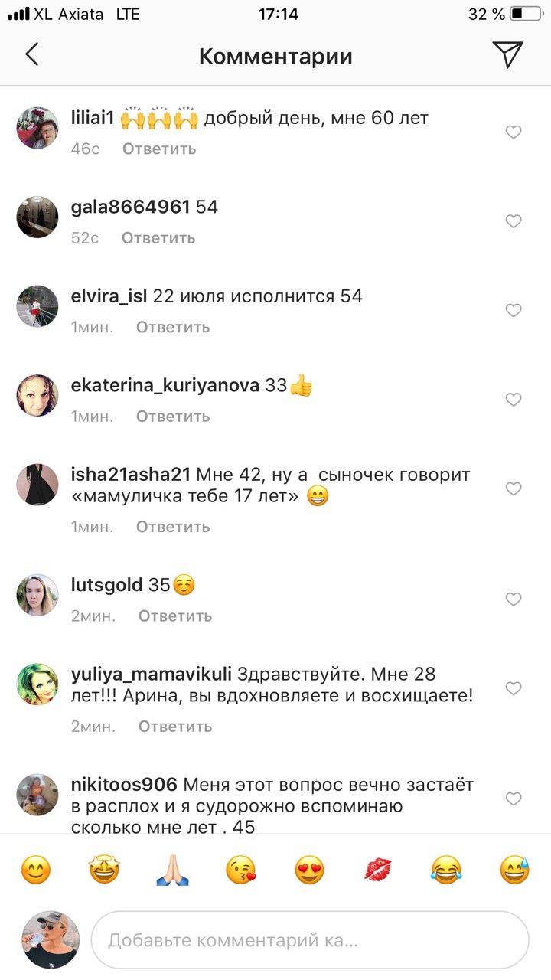The height and width of the screenshot is (980, 551).
Task: Open ekaterina_kuriyanova profile via username
Action: 165,386
